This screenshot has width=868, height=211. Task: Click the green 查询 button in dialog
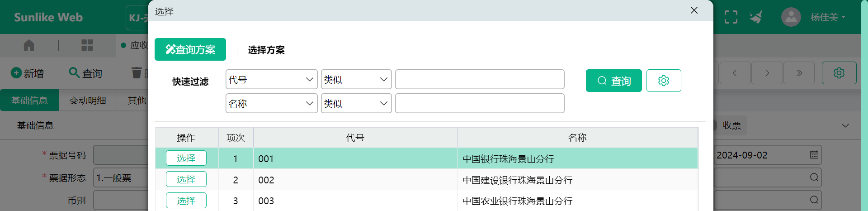tap(613, 81)
